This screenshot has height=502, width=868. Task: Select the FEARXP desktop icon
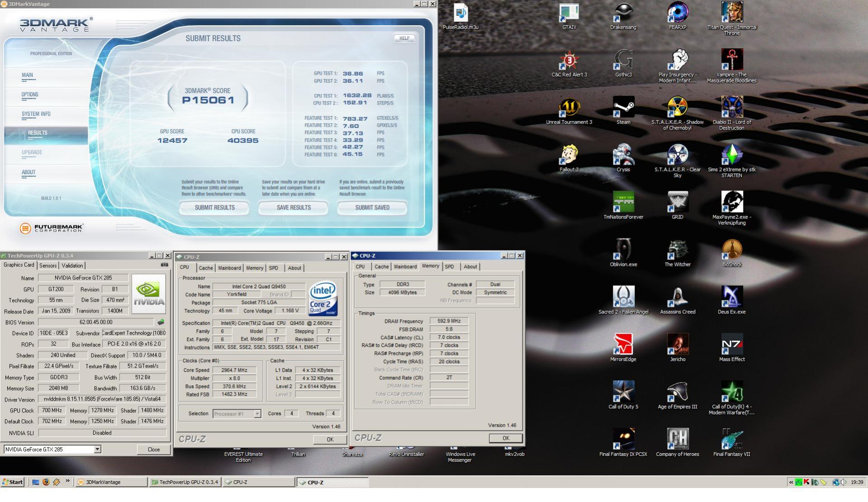point(677,16)
